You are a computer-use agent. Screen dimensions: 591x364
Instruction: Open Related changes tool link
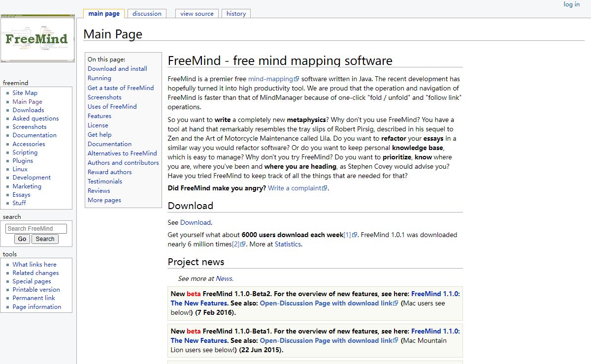(35, 273)
